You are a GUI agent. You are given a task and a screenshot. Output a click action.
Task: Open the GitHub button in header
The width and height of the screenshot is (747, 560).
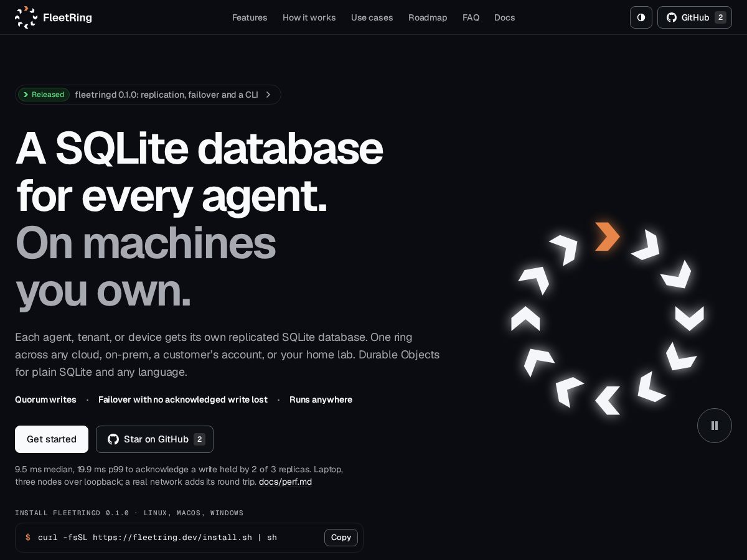point(695,17)
